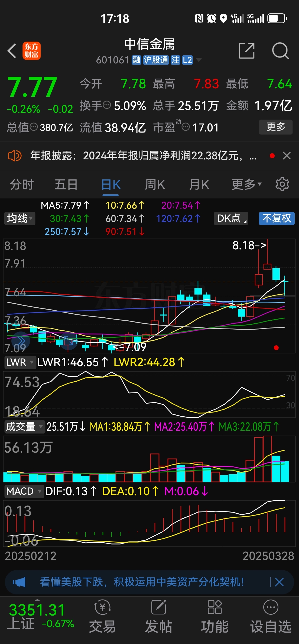Switch to 五日 tab

pos(66,185)
